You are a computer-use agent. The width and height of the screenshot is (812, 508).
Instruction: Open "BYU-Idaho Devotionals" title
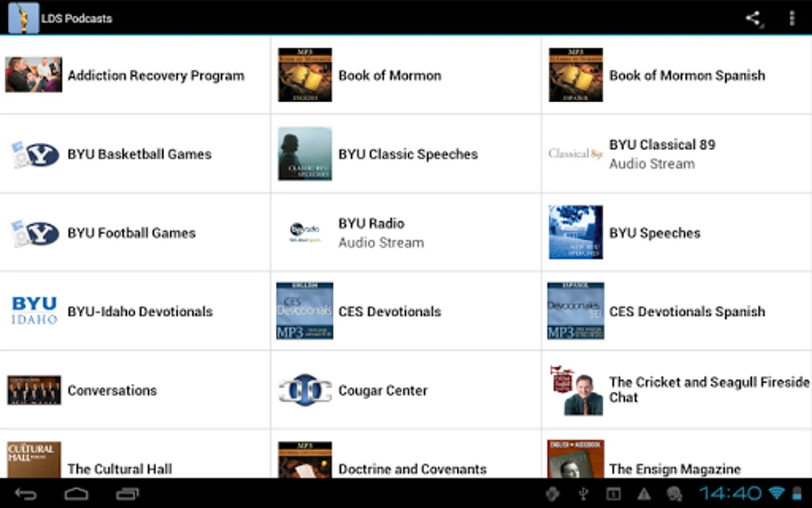tap(140, 312)
